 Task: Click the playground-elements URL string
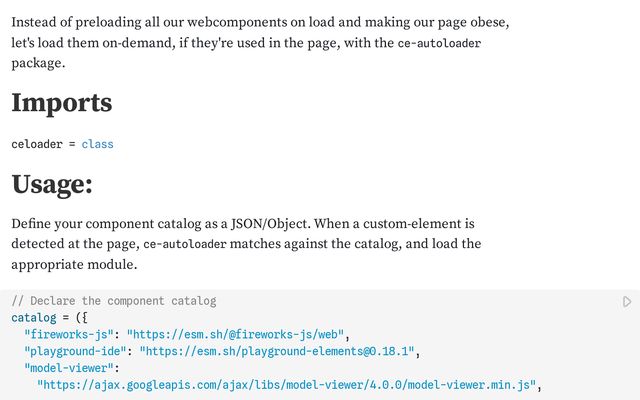tap(277, 352)
